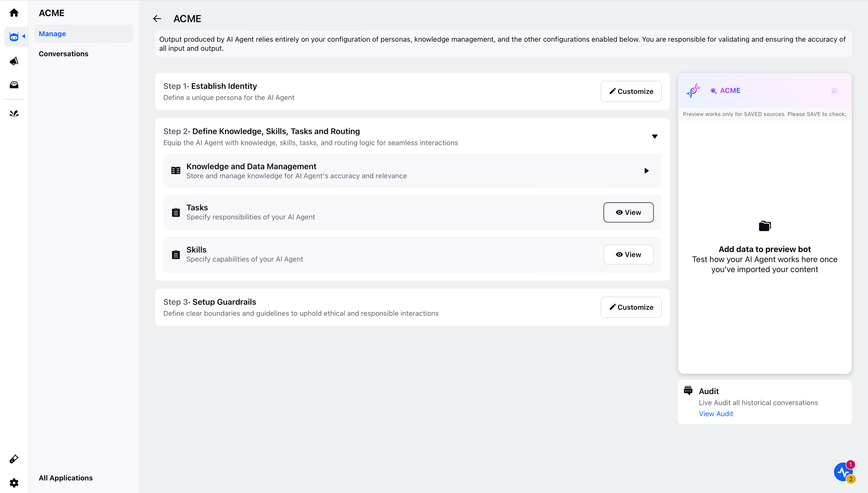
Task: Select the AI Agent bot icon
Action: [x=14, y=37]
